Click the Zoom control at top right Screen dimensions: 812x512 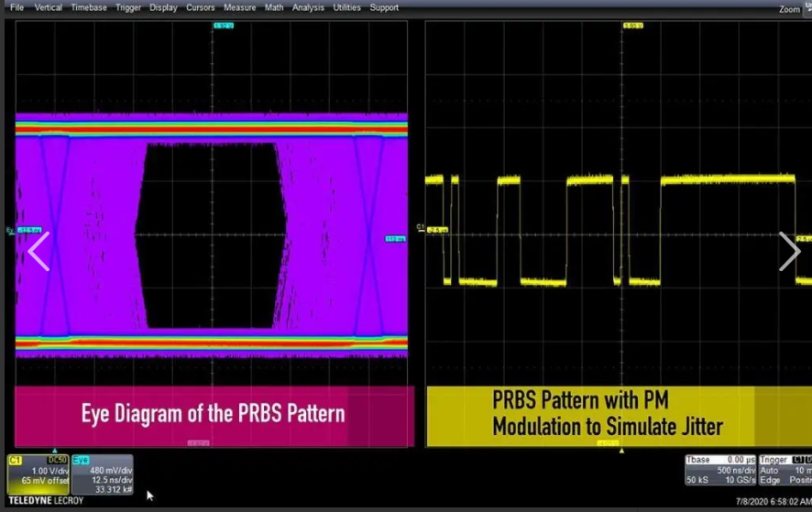coord(789,9)
